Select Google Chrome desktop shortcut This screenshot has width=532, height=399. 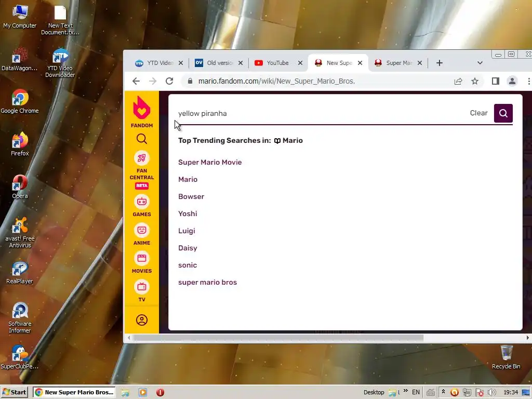click(x=20, y=101)
